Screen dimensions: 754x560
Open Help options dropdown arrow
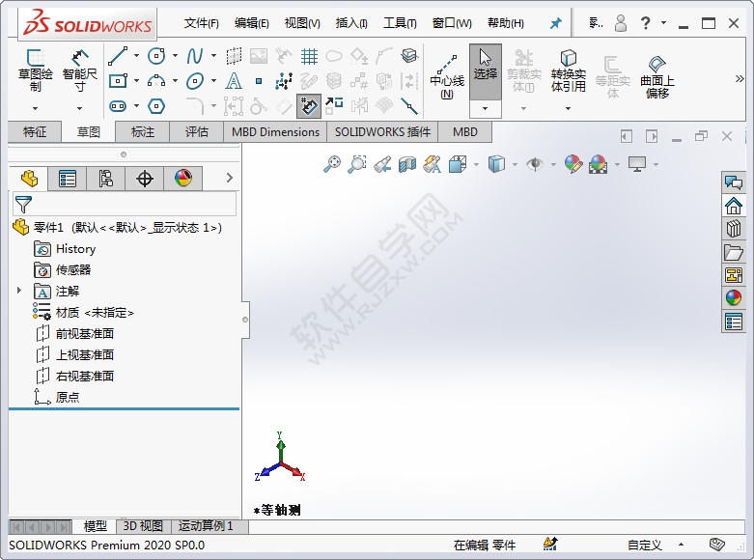click(x=664, y=22)
